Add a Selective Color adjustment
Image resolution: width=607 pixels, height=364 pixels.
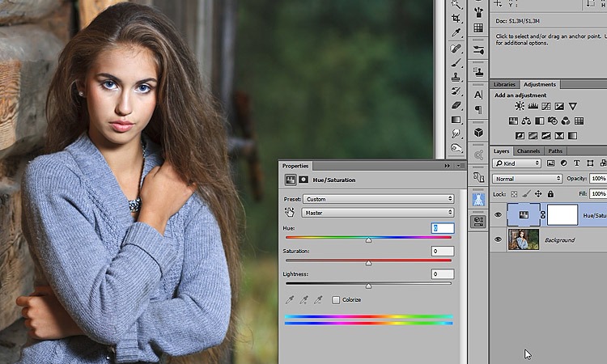[559, 135]
